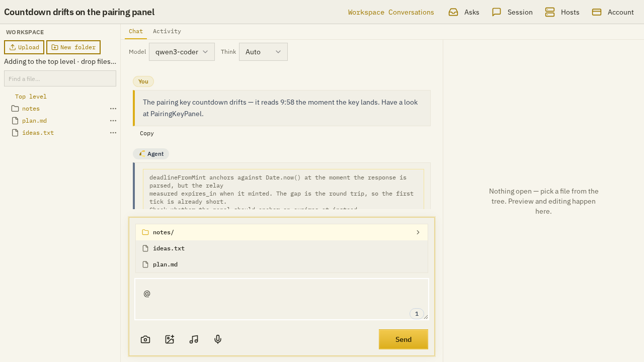Click into the message text area
Screen dimensions: 644x362
point(282,299)
